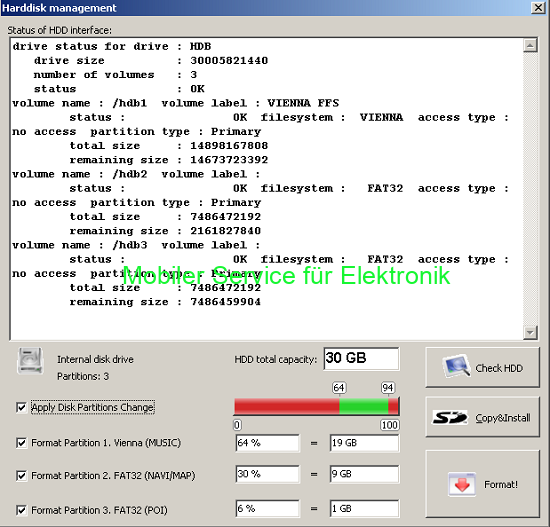Click the 9 GB partition 2 size field
This screenshot has width=550, height=527.
(364, 474)
